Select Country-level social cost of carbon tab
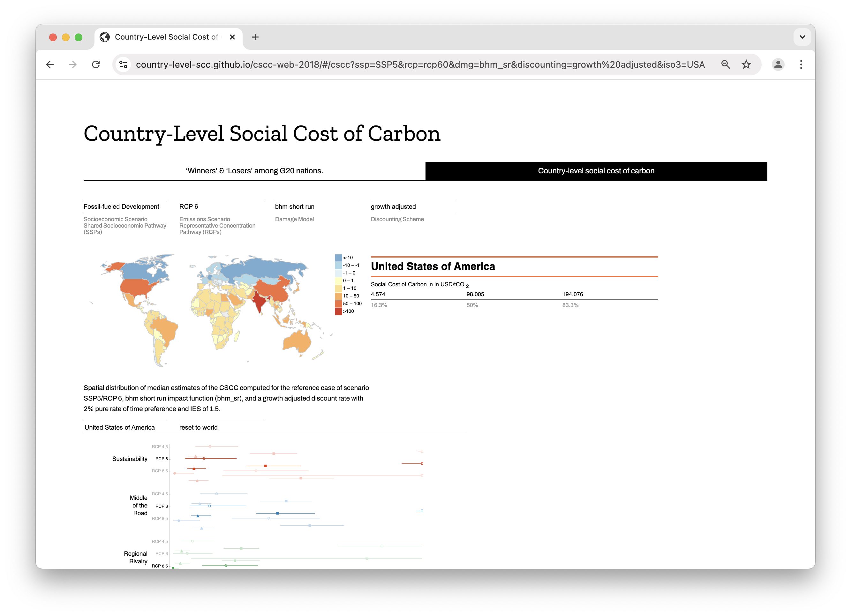 coord(596,171)
